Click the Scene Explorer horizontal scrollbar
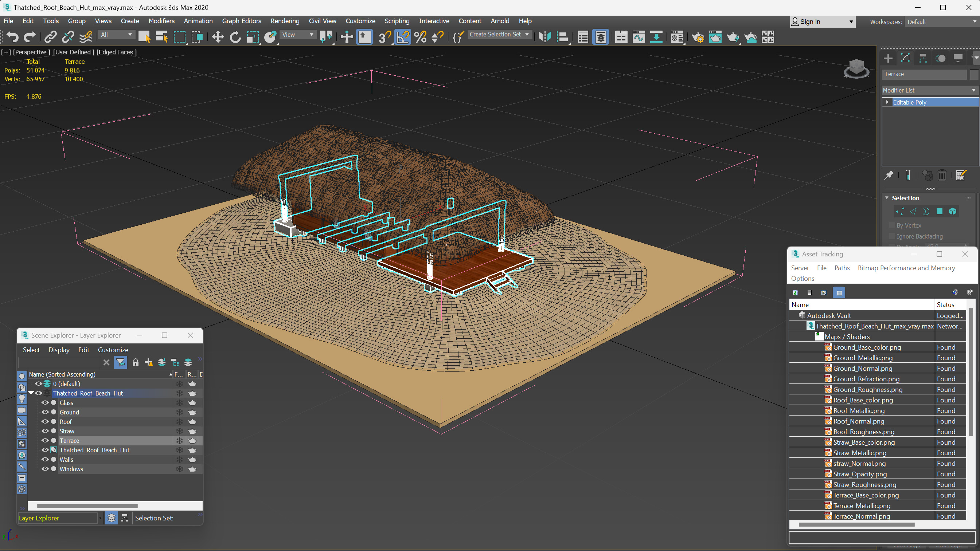Image resolution: width=980 pixels, height=551 pixels. [x=87, y=506]
